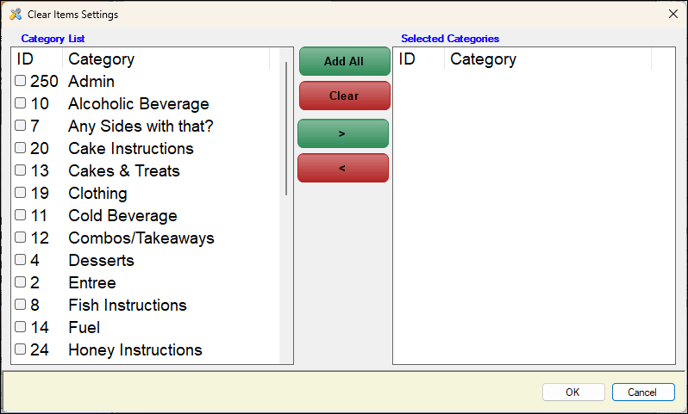Viewport: 688px width, 414px height.
Task: Click the Category List vertical scrollbar
Action: click(287, 130)
